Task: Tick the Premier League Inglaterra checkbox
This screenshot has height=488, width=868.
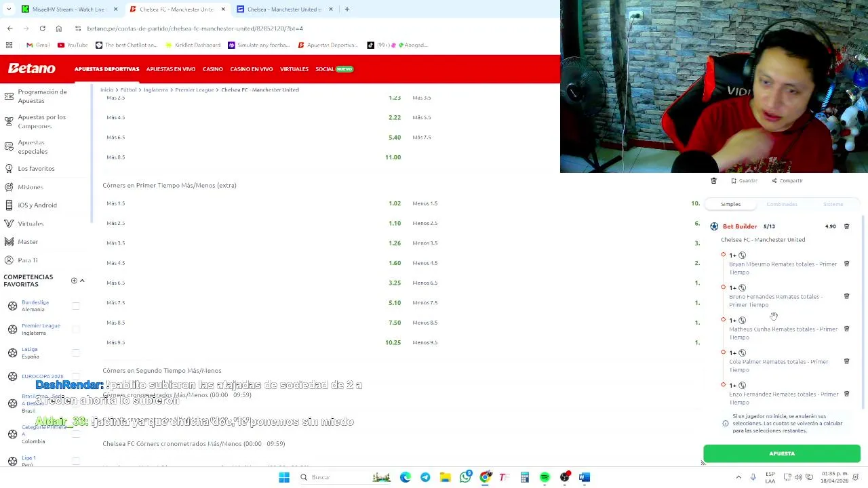Action: pos(76,329)
